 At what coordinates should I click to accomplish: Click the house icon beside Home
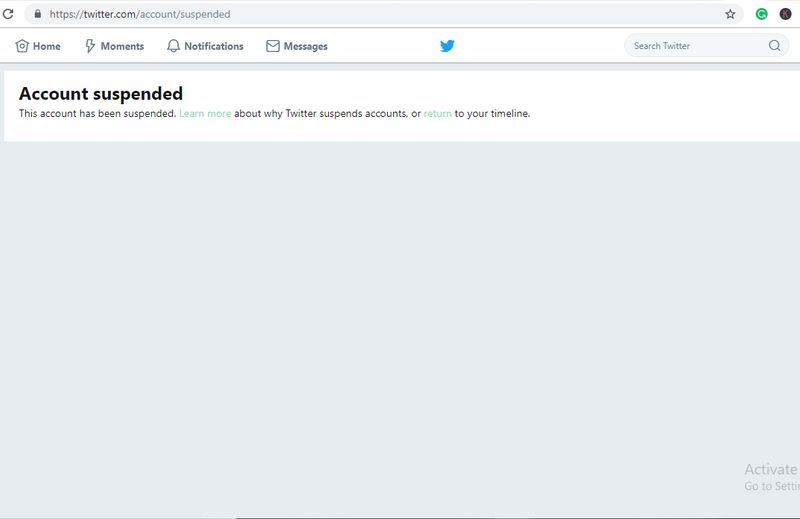point(22,46)
